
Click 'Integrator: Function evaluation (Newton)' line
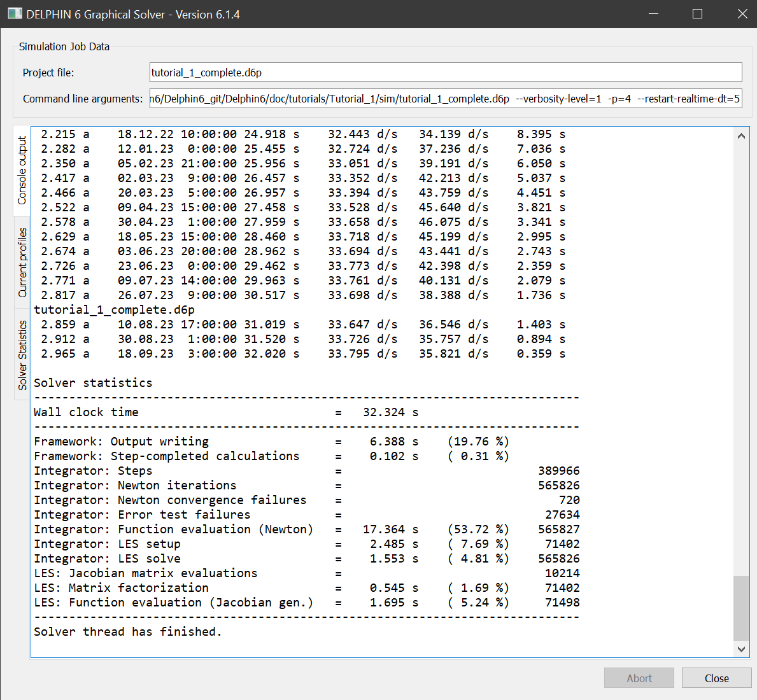click(307, 529)
